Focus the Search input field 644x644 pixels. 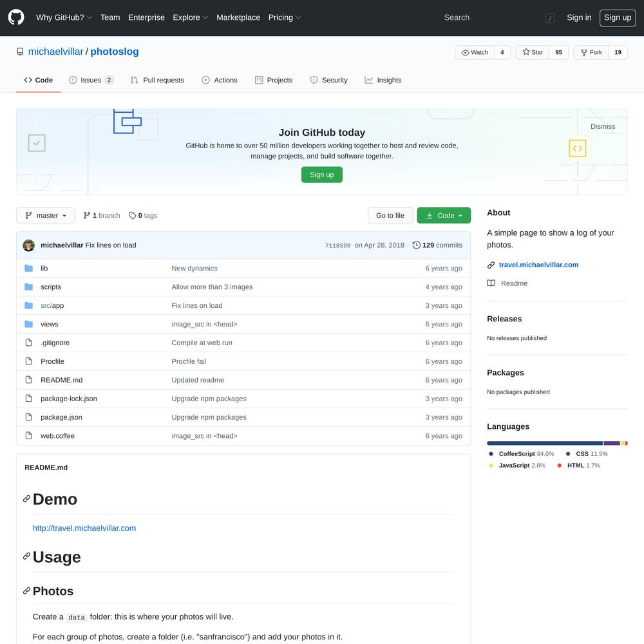(499, 17)
